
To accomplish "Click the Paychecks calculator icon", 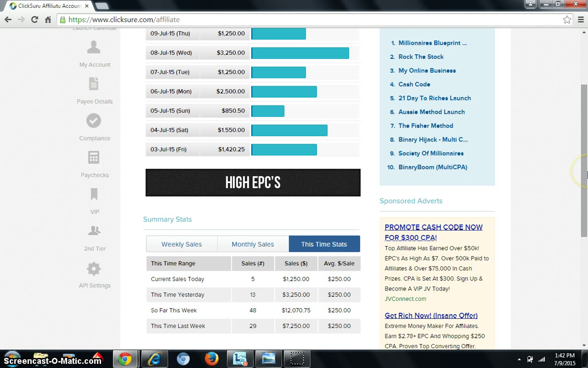I will (x=94, y=157).
